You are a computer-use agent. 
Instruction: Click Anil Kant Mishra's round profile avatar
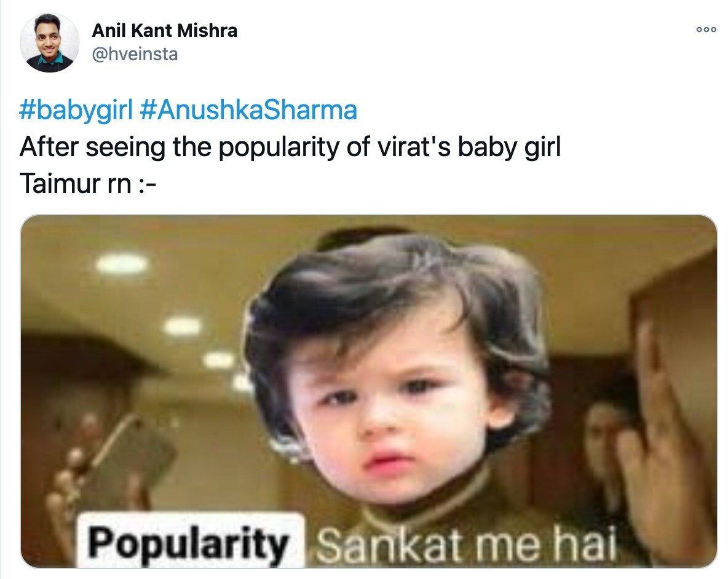coord(50,43)
